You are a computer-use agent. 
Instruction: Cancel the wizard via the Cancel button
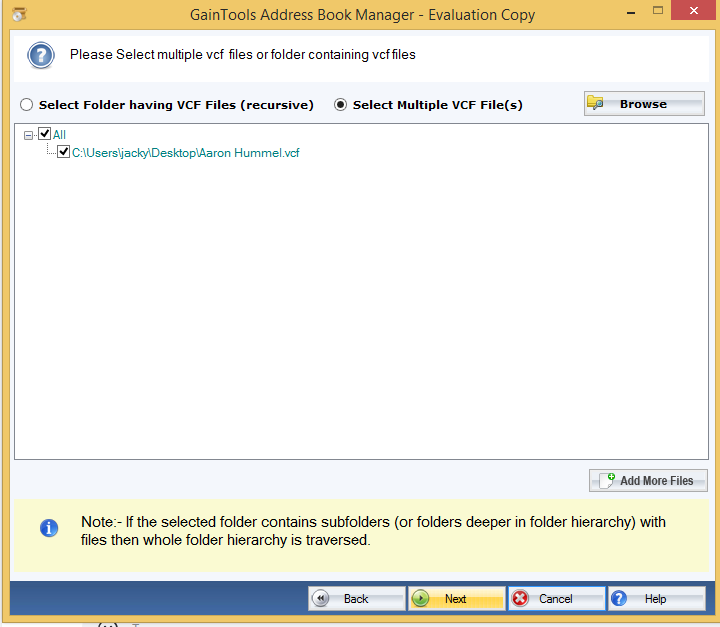click(x=557, y=599)
